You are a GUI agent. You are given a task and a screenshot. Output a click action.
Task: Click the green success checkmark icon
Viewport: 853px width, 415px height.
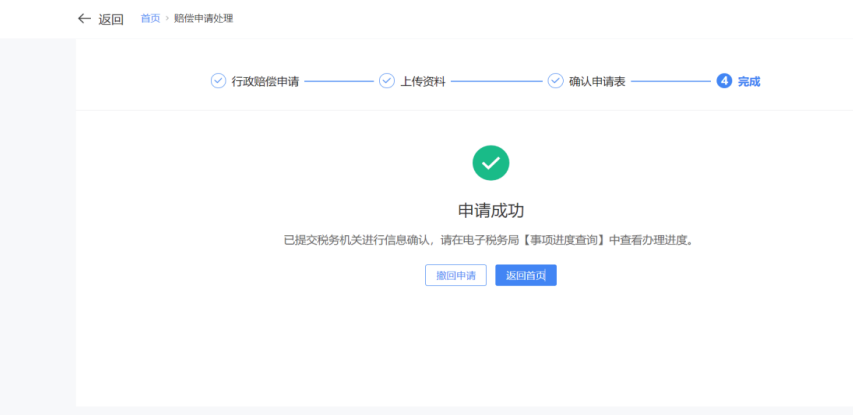tap(491, 163)
